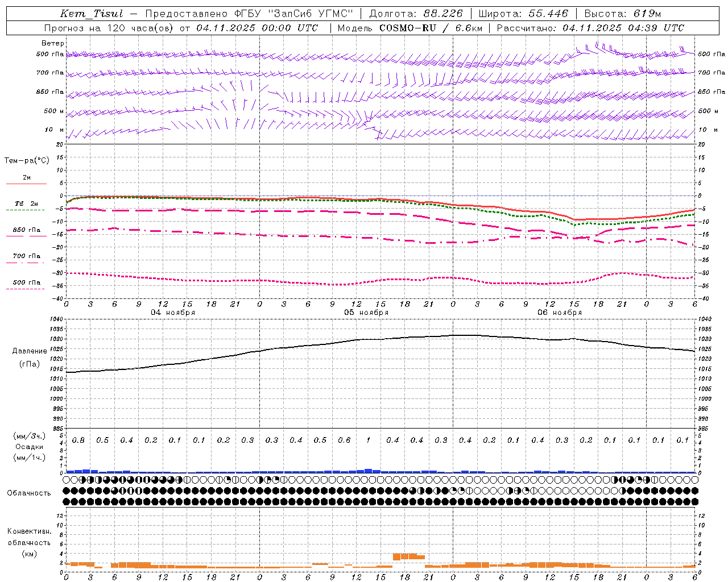Click the Тем-ра(°C) temperature panel label

(27, 161)
